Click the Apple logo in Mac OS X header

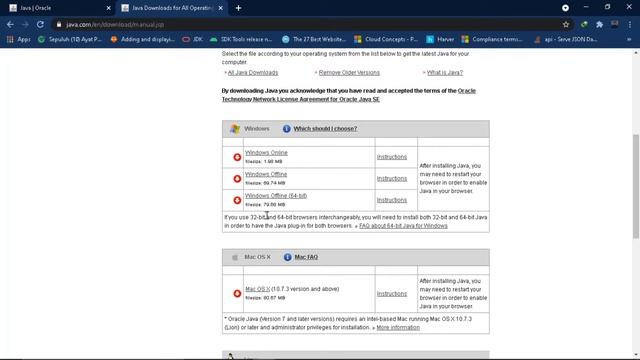point(235,257)
